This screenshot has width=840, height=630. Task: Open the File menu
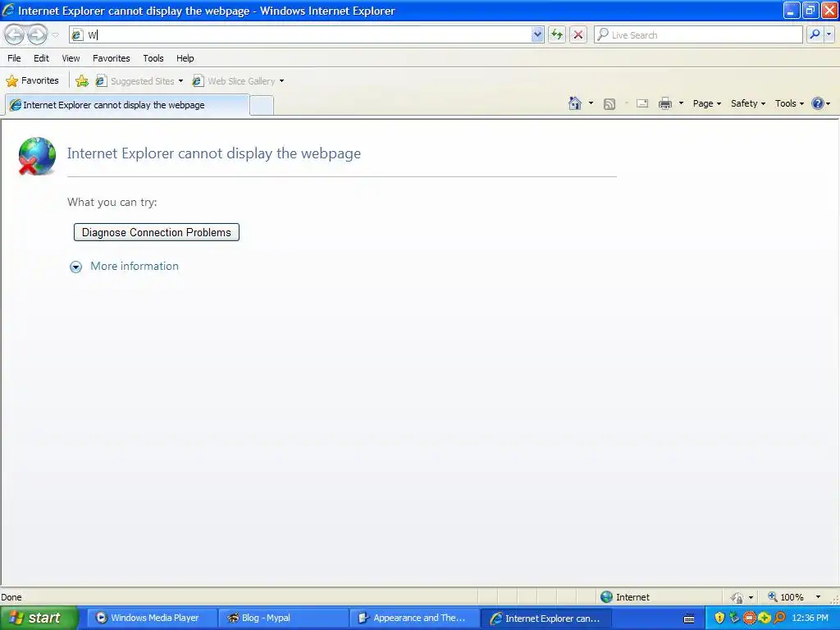pos(15,58)
